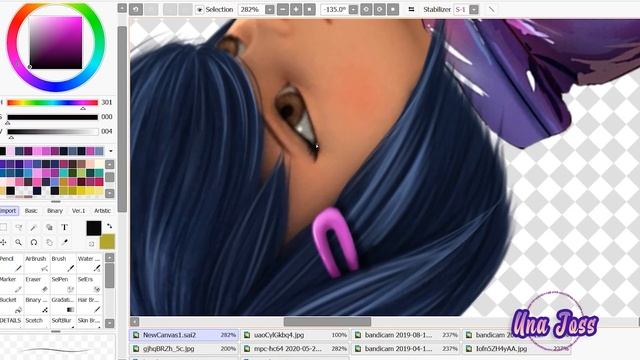Toggle the straight line drawing mode
640x360 pixels.
coord(491,9)
